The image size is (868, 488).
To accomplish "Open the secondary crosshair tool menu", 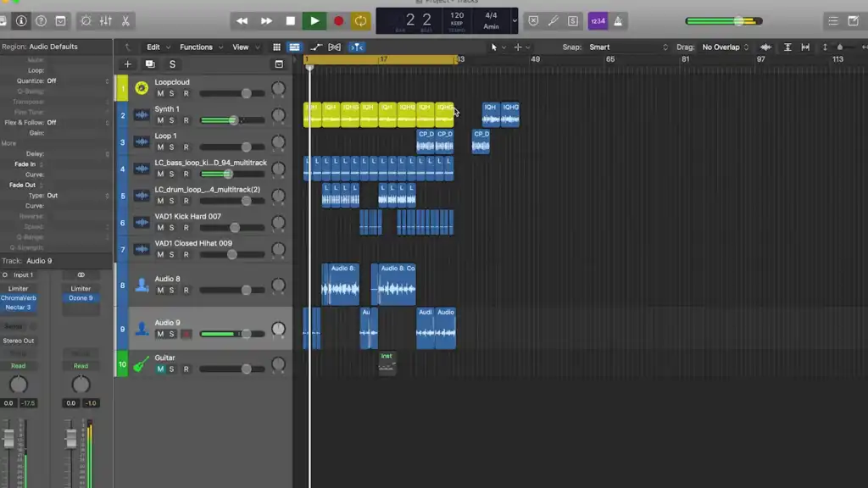I will pyautogui.click(x=521, y=47).
